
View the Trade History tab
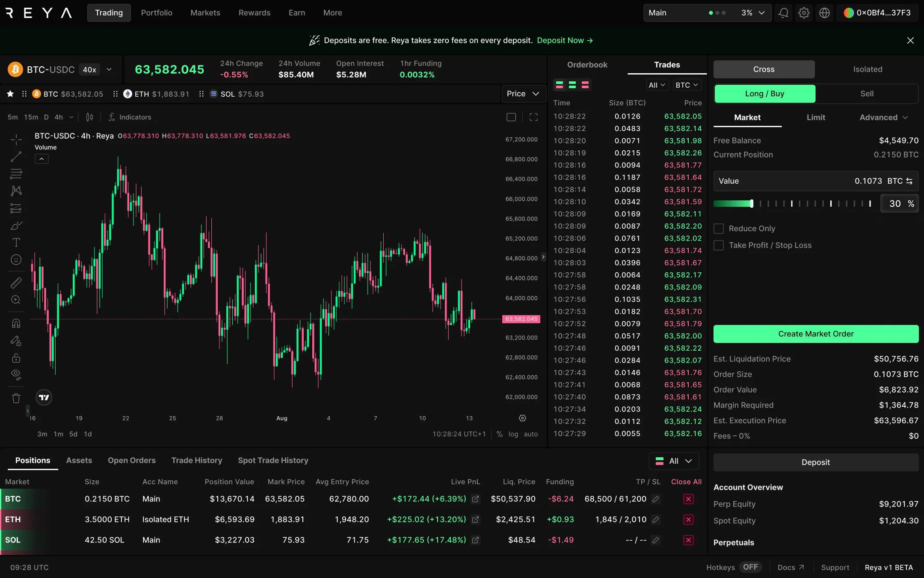(x=197, y=460)
